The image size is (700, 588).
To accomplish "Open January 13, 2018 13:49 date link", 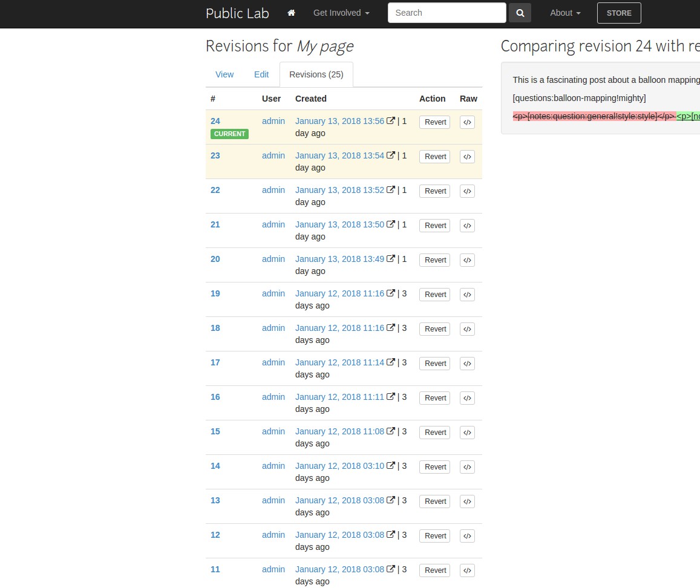I will [339, 259].
